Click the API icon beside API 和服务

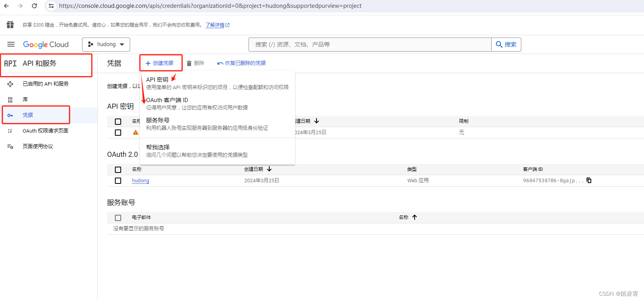(x=11, y=63)
